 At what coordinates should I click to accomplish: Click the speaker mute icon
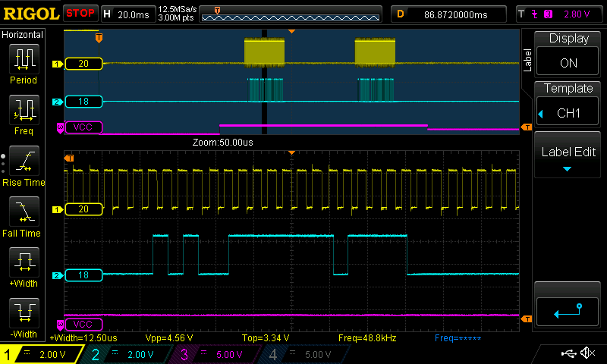(x=587, y=353)
